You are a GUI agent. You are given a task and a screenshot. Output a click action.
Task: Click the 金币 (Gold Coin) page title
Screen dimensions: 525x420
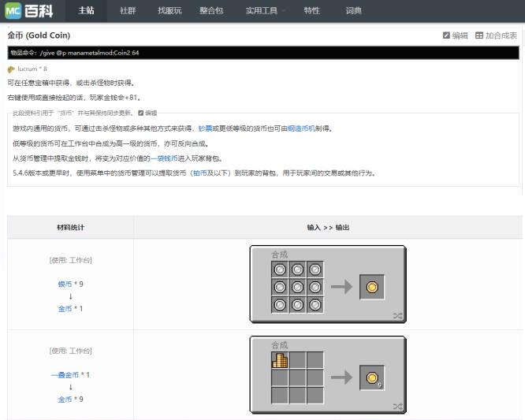pos(39,35)
